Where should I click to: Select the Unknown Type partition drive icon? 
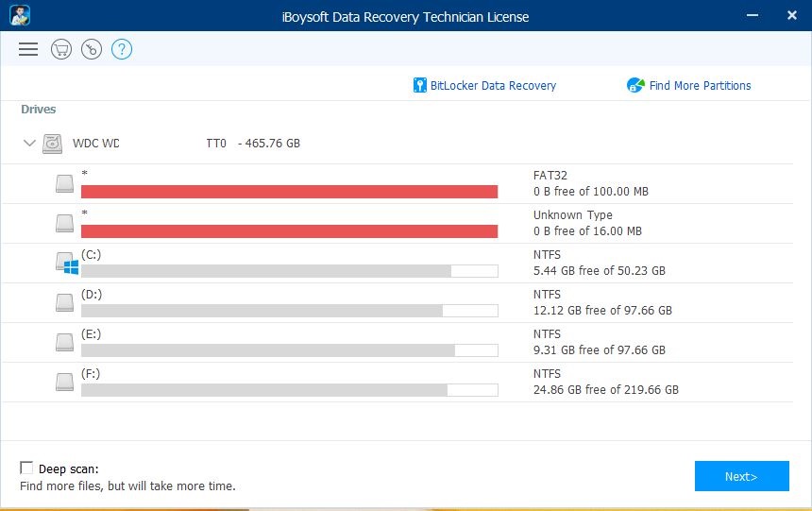pos(65,223)
